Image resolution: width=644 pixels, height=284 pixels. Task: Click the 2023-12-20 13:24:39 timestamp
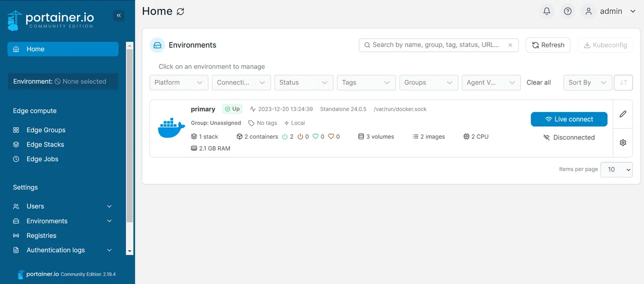click(x=285, y=109)
